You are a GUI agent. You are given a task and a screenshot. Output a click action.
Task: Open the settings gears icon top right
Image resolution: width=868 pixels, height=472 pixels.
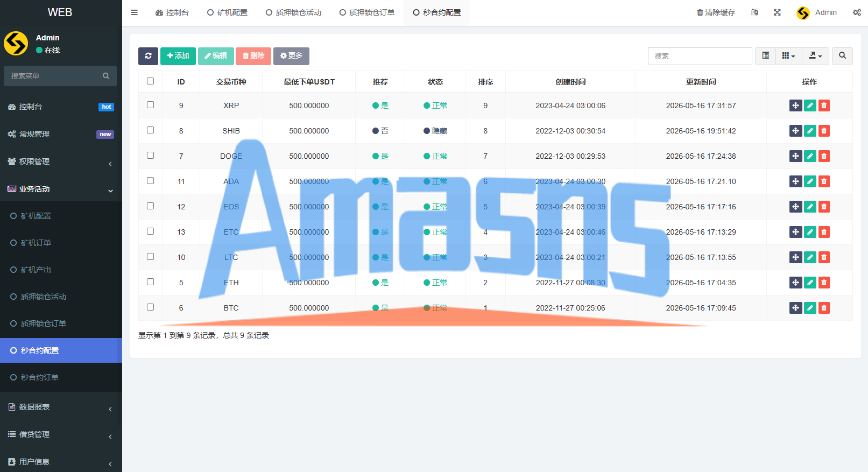coord(857,12)
